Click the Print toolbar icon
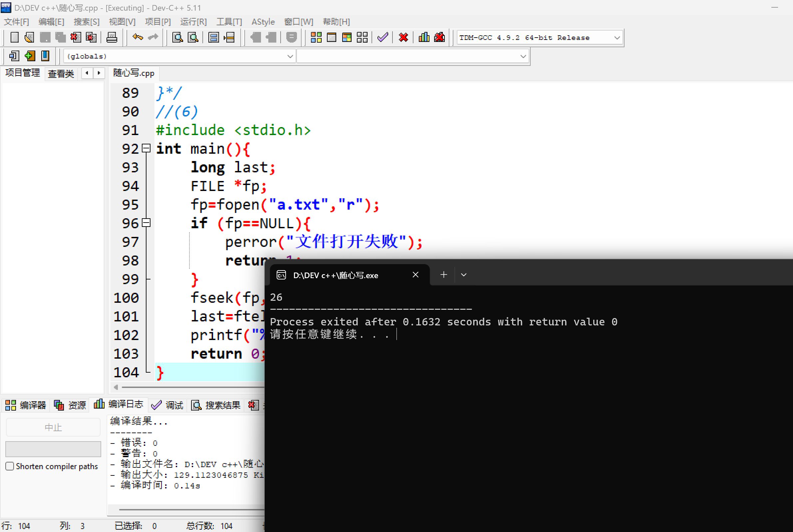Screen dimensions: 793x532 112,37
